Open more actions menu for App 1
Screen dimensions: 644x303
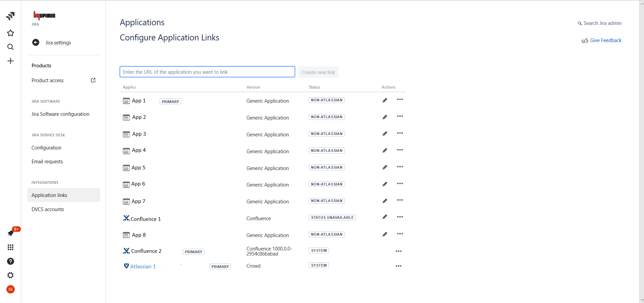coord(400,99)
